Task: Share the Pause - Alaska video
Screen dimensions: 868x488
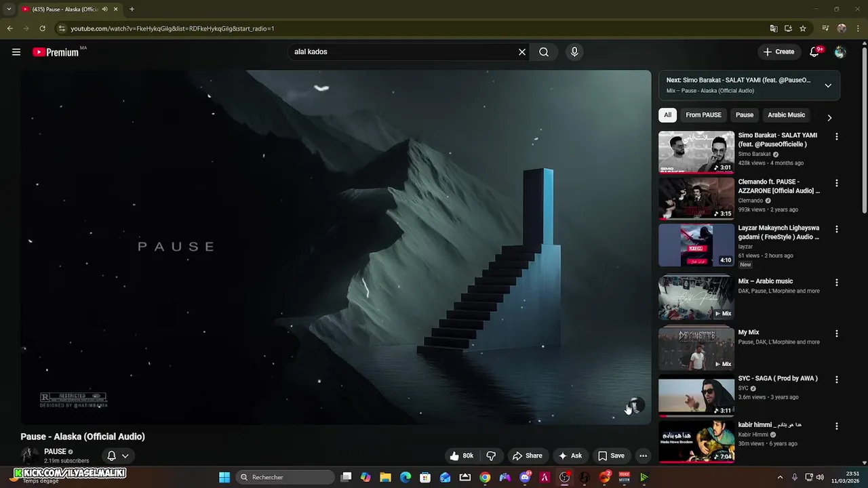Action: coord(528,455)
